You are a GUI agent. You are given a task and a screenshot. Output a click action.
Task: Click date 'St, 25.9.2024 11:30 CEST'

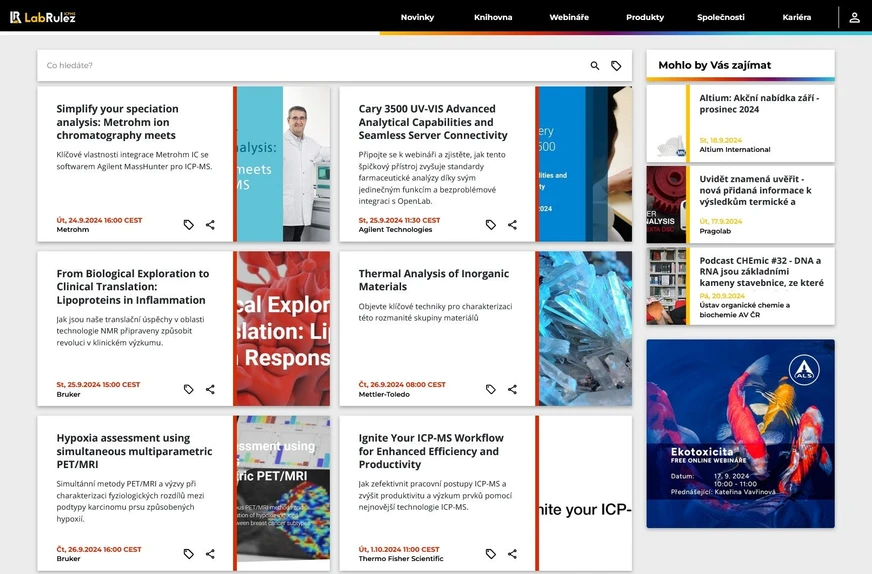tap(399, 220)
